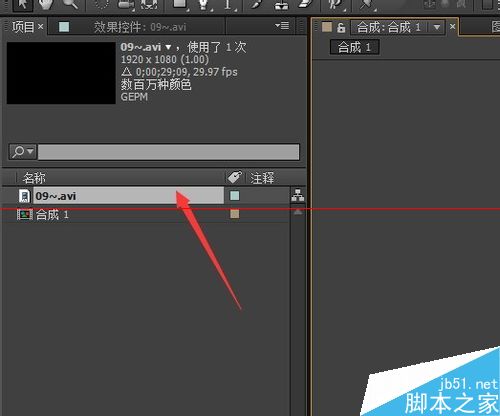
Task: Click the 合成 1 composition icon
Action: pos(25,214)
